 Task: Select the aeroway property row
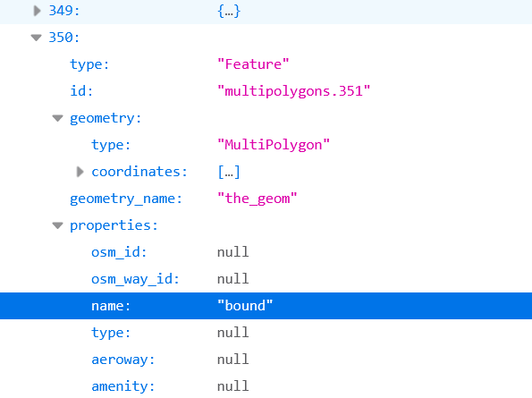click(266, 360)
